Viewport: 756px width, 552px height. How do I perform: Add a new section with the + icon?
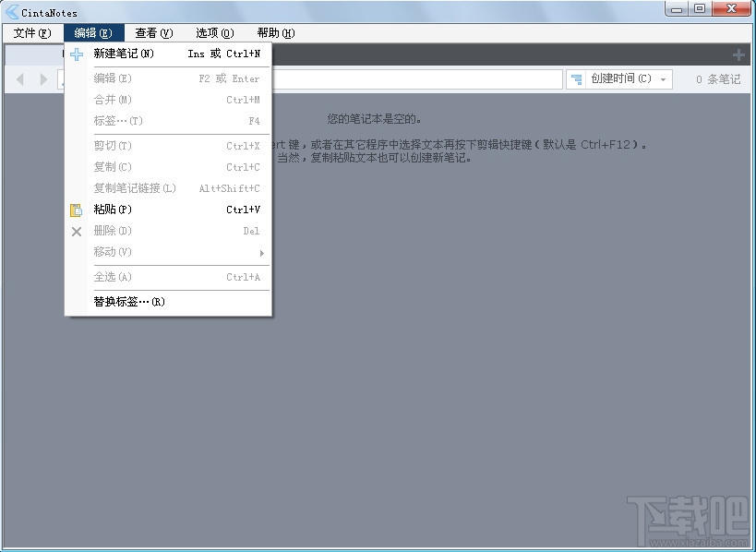pyautogui.click(x=739, y=54)
